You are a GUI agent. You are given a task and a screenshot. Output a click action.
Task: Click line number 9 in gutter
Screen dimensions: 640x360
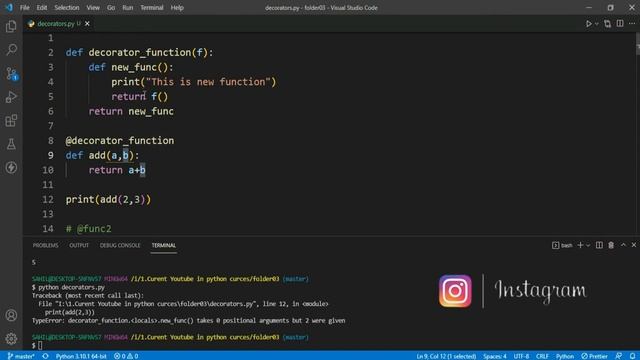[x=50, y=156]
